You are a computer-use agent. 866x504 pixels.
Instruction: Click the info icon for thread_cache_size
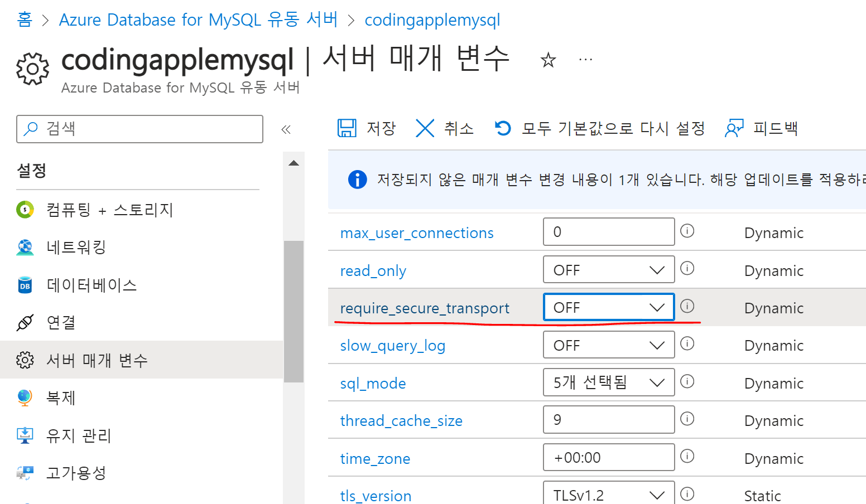687,419
